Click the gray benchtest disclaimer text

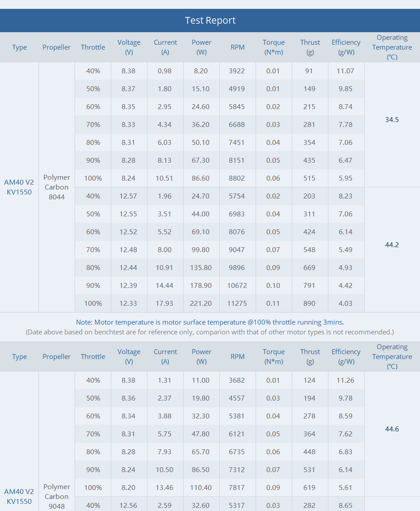click(210, 332)
